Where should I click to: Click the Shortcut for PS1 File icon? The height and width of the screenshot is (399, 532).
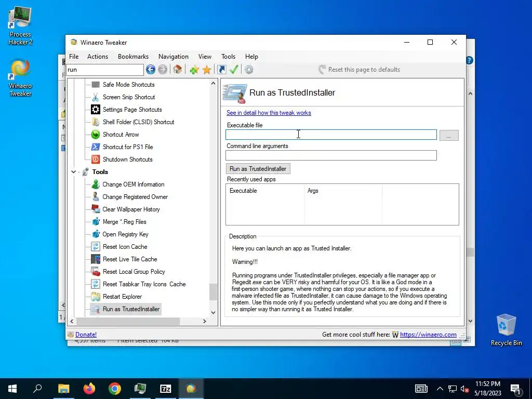point(96,147)
